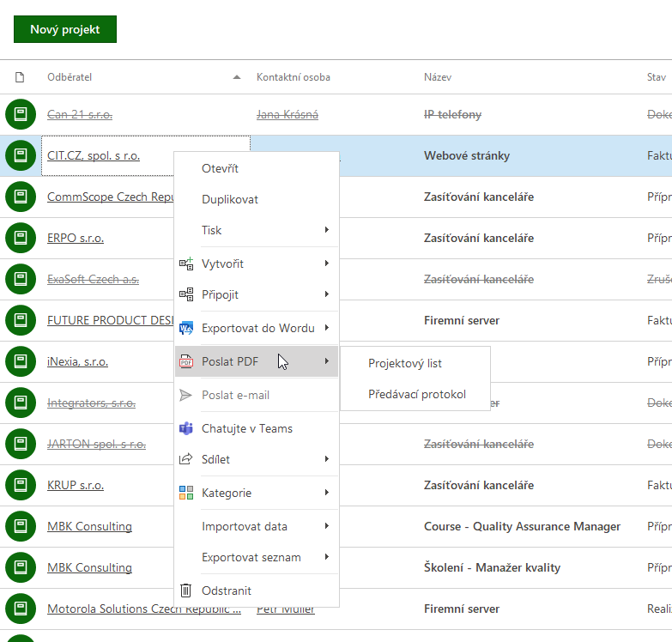This screenshot has width=672, height=642.
Task: Select the Tisk menu entry
Action: (x=257, y=230)
